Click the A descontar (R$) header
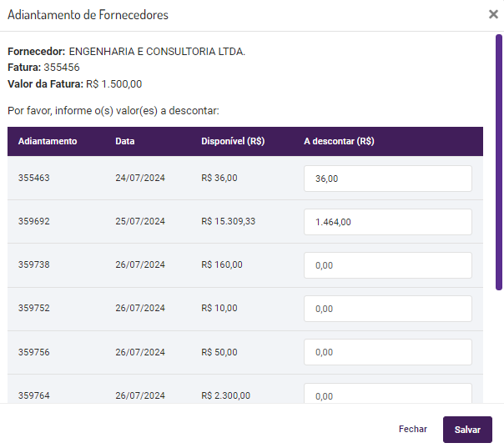Image resolution: width=504 pixels, height=448 pixels. click(339, 142)
